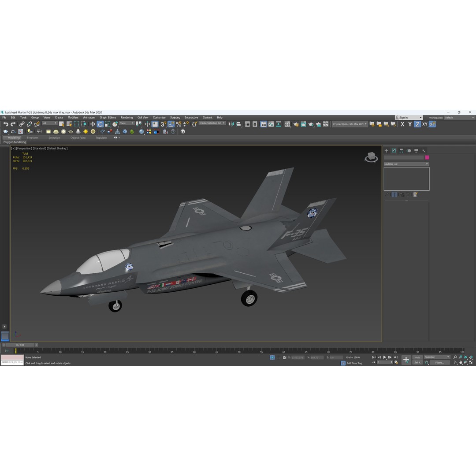Activate Bind to Space Warp

37,124
